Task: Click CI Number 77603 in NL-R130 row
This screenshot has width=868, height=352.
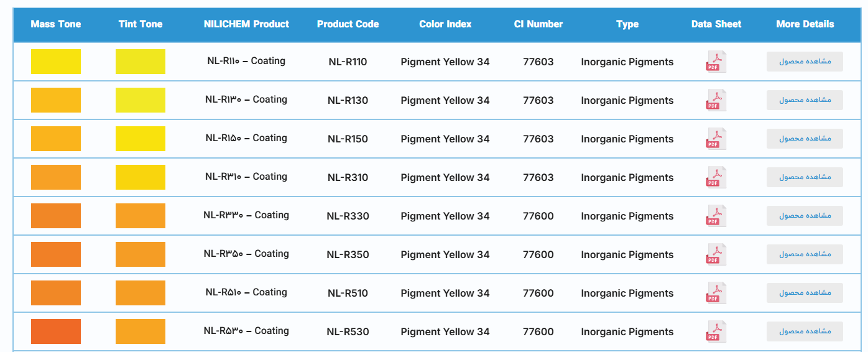Action: click(x=538, y=100)
